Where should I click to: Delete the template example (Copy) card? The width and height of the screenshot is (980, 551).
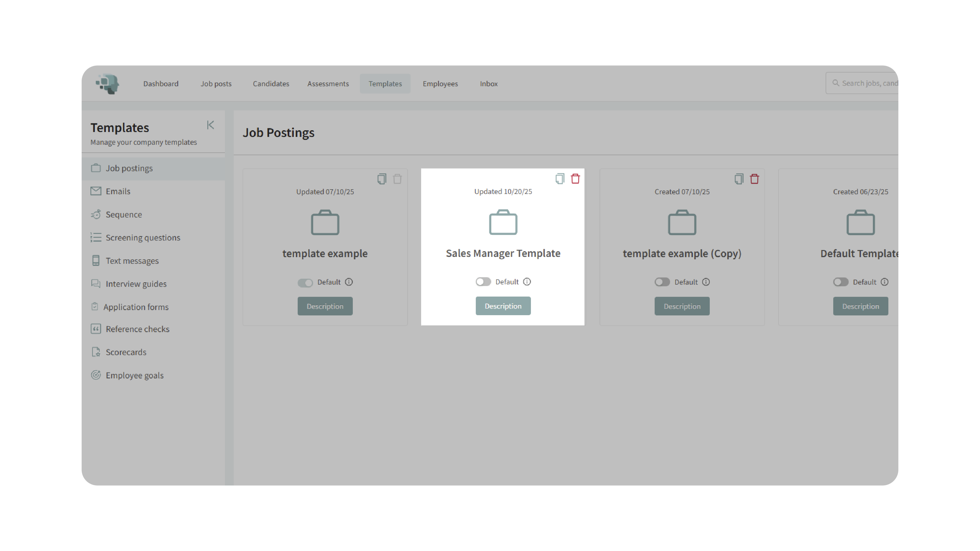[754, 179]
